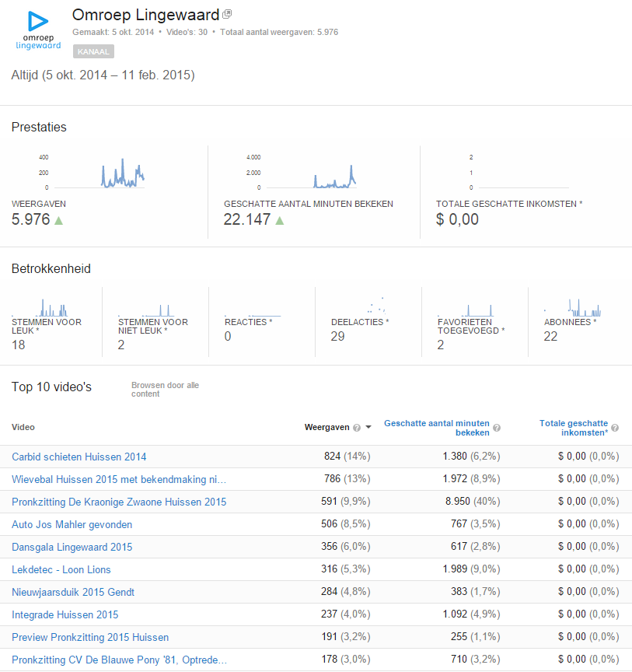The image size is (632, 672).
Task: Sort by Totale geschatte inkomsten header
Action: [574, 427]
